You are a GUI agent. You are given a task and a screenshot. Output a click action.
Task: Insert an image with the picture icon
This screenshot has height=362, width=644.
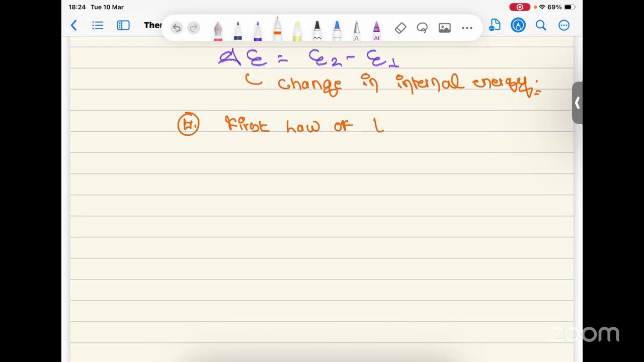(x=444, y=28)
